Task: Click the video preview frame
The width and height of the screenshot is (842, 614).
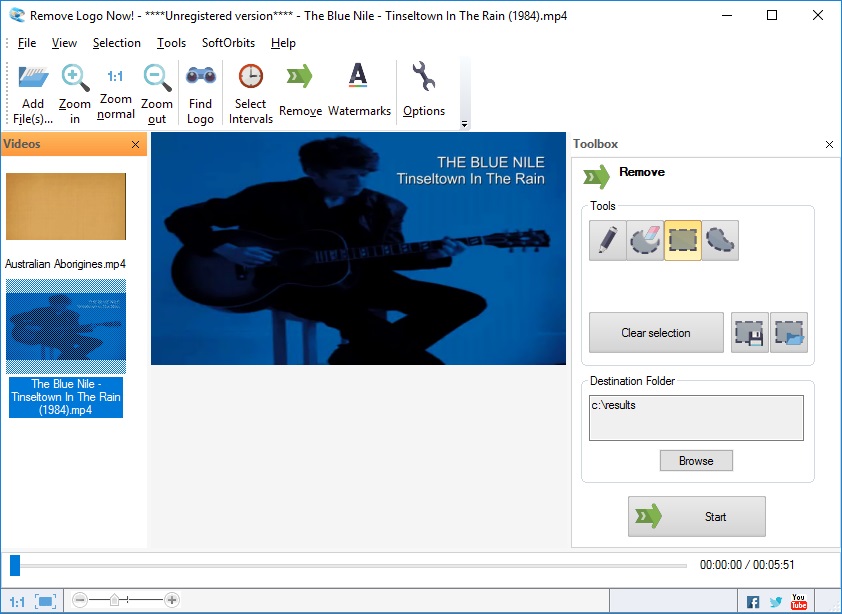Action: (358, 248)
